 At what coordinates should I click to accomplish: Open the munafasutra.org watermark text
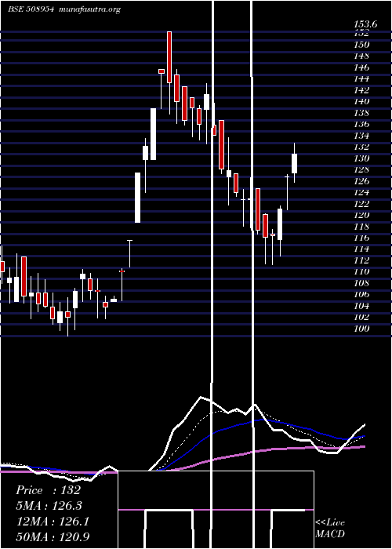tap(90, 9)
